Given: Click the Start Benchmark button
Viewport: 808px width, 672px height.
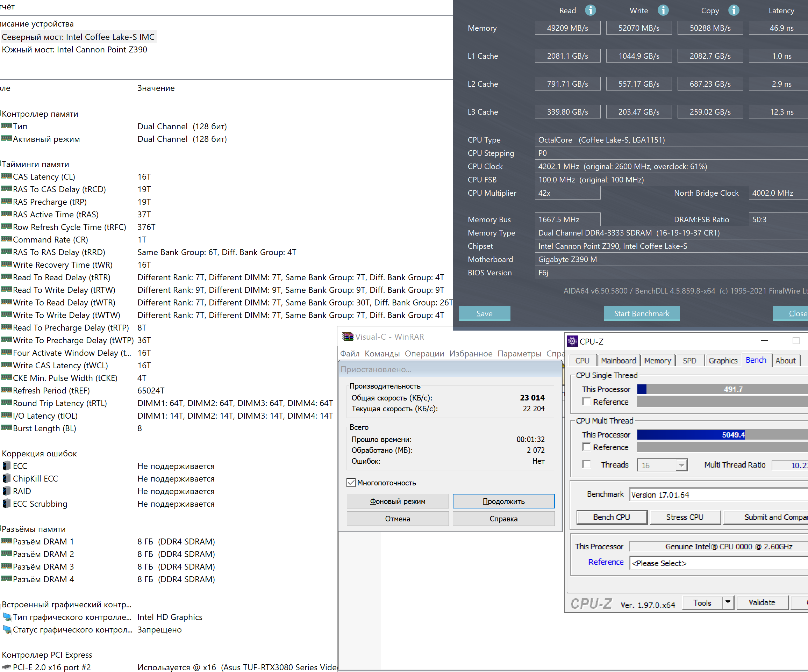Looking at the screenshot, I should coord(641,313).
